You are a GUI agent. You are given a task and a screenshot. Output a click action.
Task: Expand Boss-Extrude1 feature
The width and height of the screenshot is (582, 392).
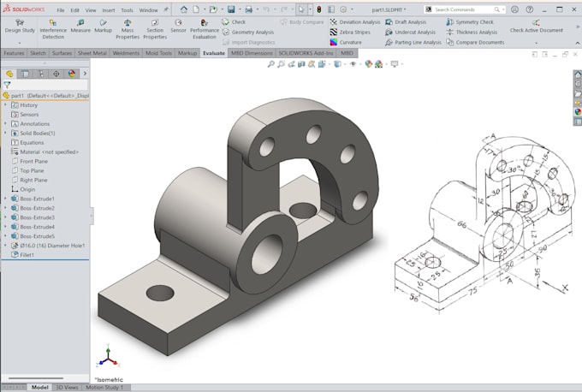[5, 199]
